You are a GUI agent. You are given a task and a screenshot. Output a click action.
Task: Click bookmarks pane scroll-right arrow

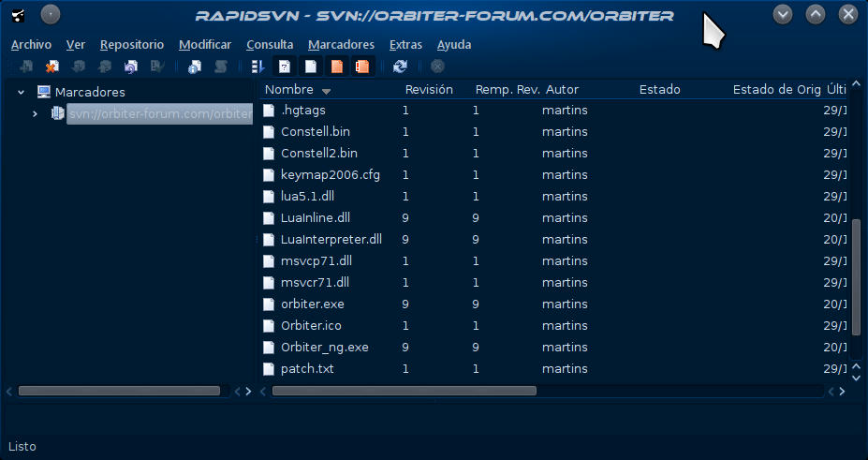pos(248,392)
